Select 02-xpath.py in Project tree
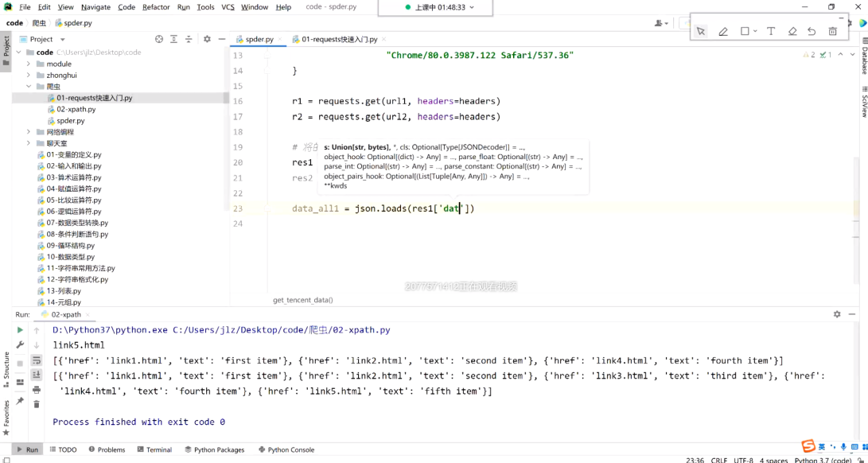Viewport: 868px width, 463px height. coord(76,109)
